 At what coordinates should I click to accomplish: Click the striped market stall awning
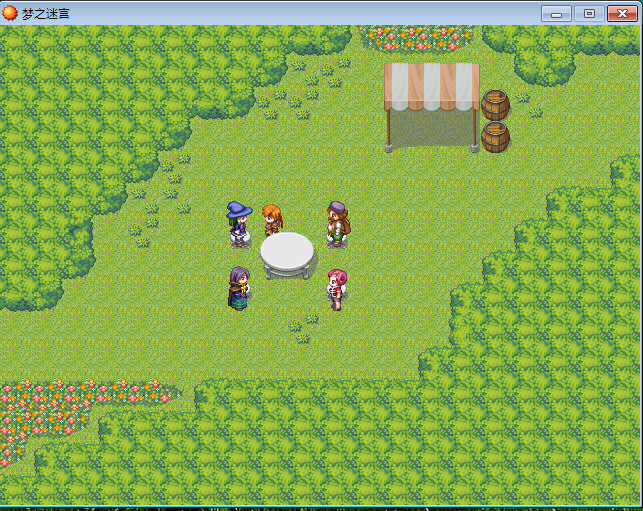tap(432, 87)
